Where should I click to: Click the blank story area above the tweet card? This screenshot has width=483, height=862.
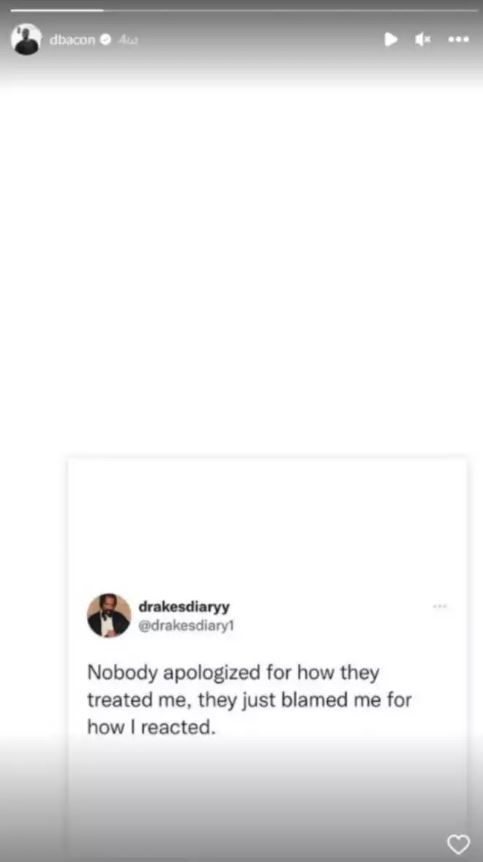(242, 264)
